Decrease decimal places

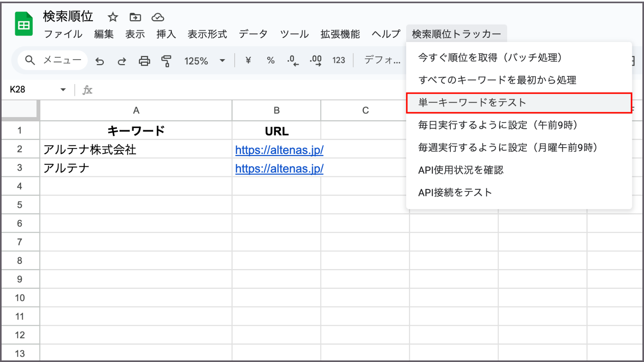tap(293, 61)
